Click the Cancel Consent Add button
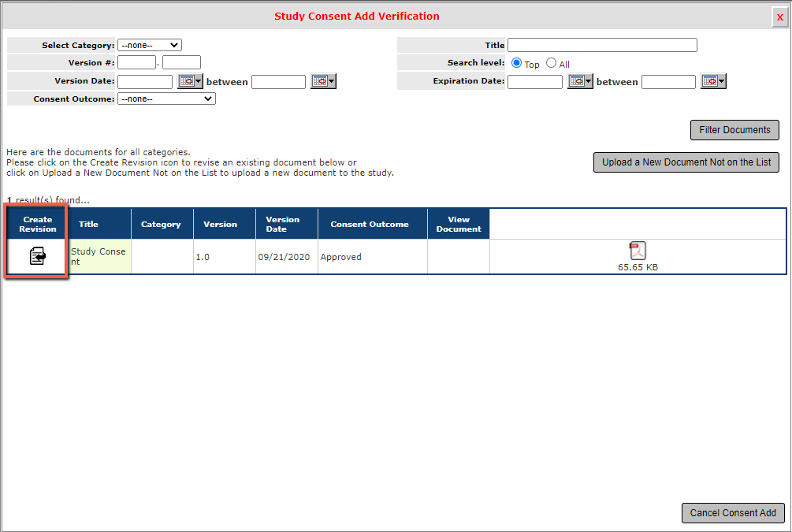 click(x=733, y=513)
